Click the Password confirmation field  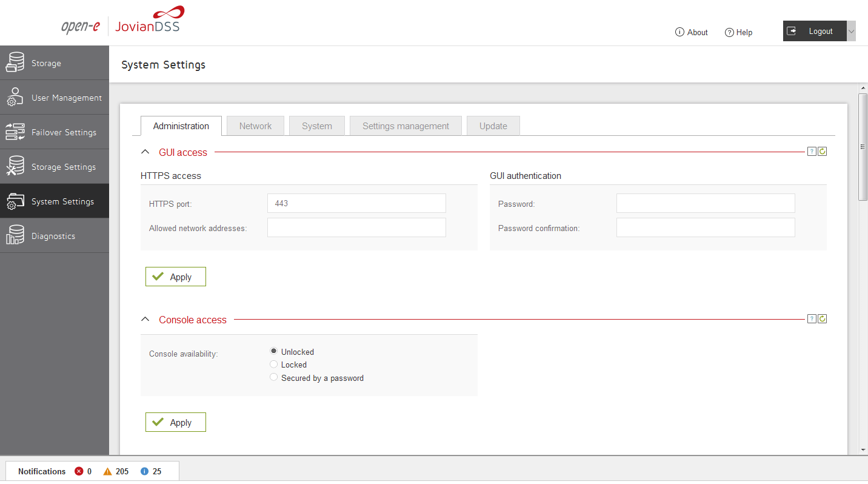pyautogui.click(x=706, y=227)
